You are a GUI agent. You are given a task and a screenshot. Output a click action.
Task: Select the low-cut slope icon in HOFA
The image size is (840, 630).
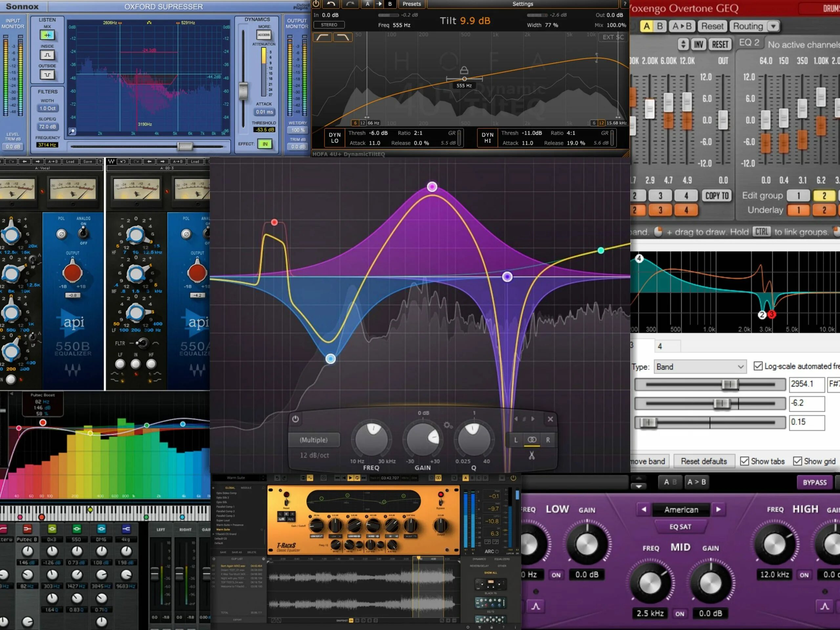tap(323, 37)
